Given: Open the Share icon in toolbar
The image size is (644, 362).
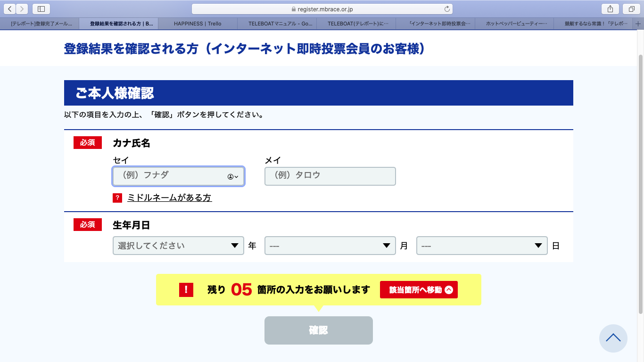Looking at the screenshot, I should (x=610, y=9).
